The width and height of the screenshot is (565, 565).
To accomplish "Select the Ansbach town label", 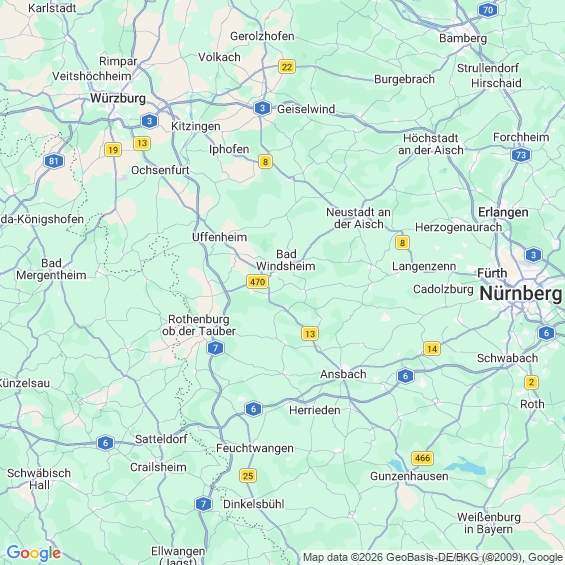I will pos(343,374).
